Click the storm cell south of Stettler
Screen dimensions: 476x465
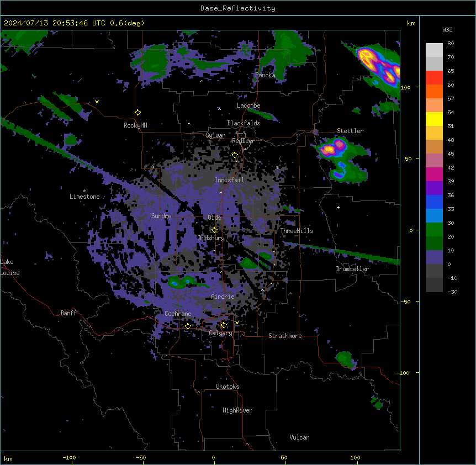(x=343, y=160)
